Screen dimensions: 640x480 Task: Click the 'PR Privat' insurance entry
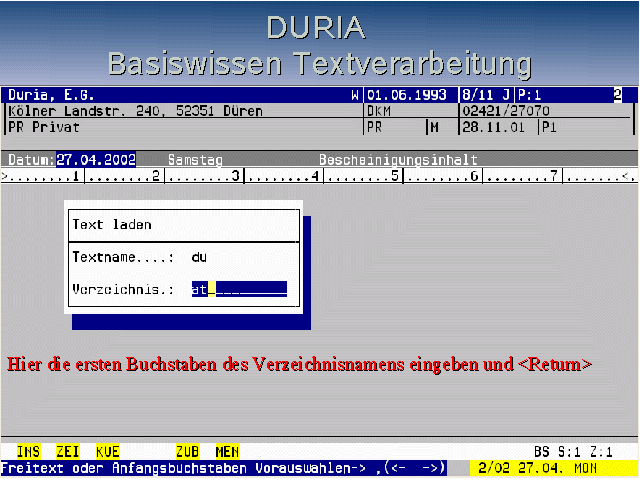click(x=44, y=127)
